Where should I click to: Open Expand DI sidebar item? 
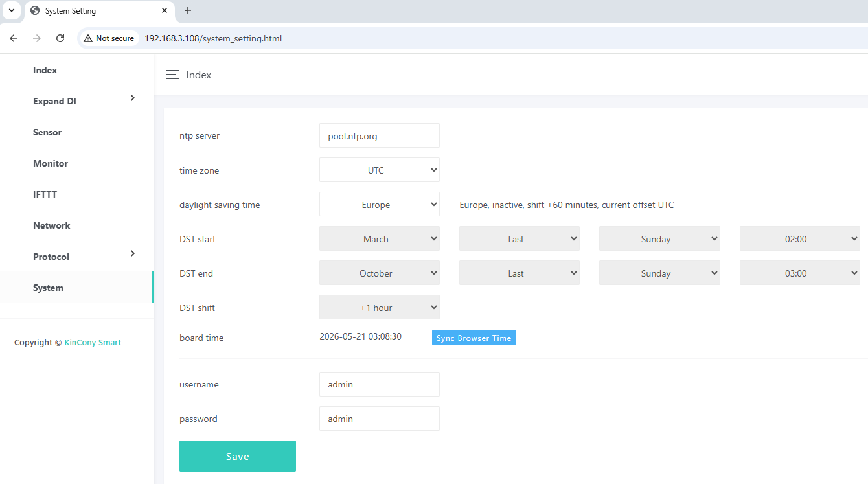click(54, 101)
